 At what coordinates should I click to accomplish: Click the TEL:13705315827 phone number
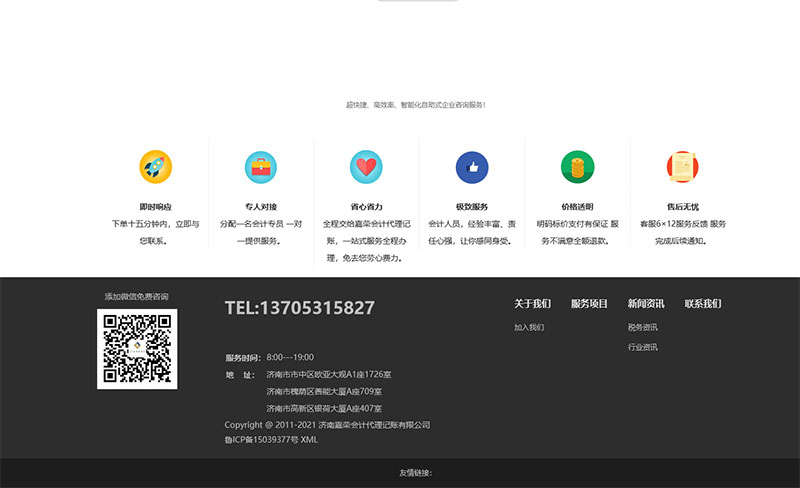pos(300,308)
